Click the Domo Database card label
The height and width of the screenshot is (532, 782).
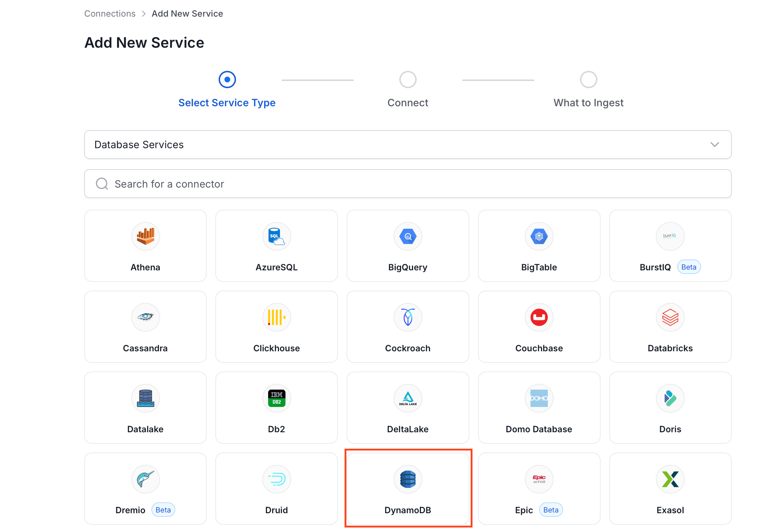pyautogui.click(x=539, y=429)
